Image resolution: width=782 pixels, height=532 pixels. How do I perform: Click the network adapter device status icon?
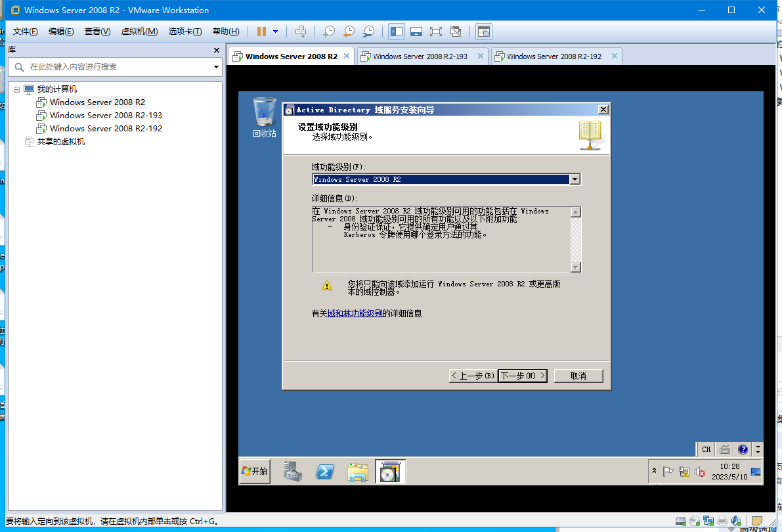point(708,521)
